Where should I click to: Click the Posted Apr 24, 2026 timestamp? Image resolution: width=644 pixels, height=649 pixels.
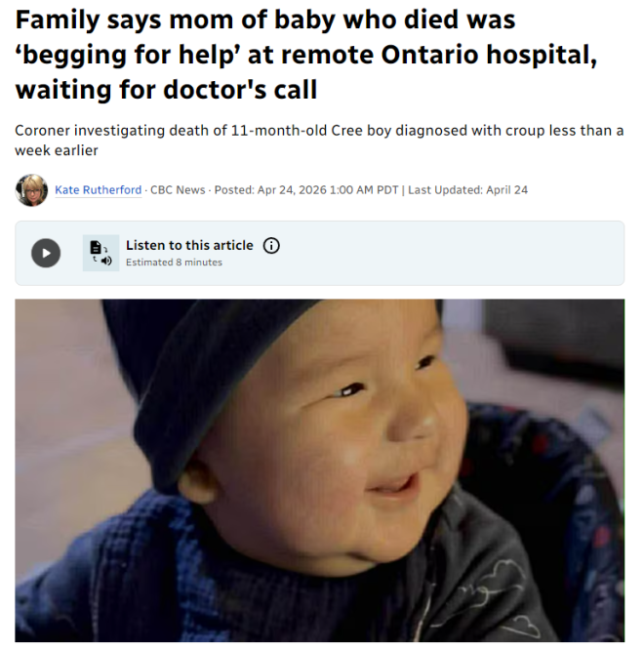coord(305,190)
